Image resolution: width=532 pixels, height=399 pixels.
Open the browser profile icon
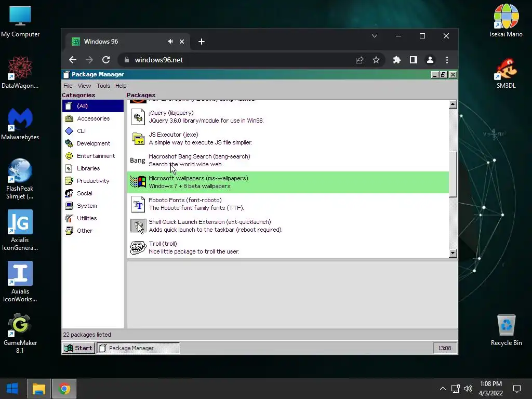coord(430,60)
